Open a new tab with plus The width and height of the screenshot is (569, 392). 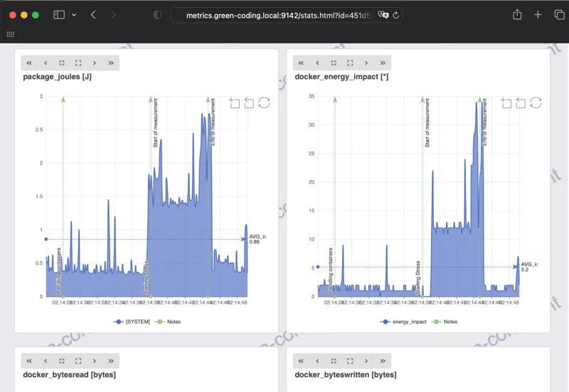(538, 15)
